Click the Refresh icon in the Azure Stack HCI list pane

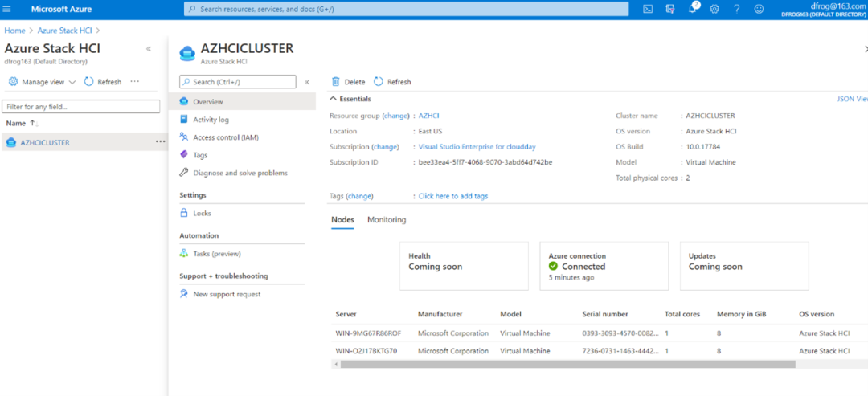[x=88, y=81]
